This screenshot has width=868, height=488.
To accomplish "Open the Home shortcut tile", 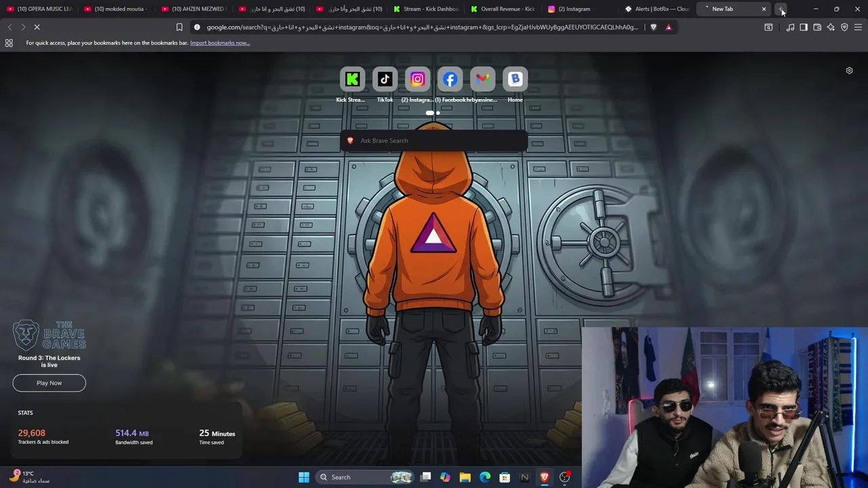I will click(x=515, y=79).
